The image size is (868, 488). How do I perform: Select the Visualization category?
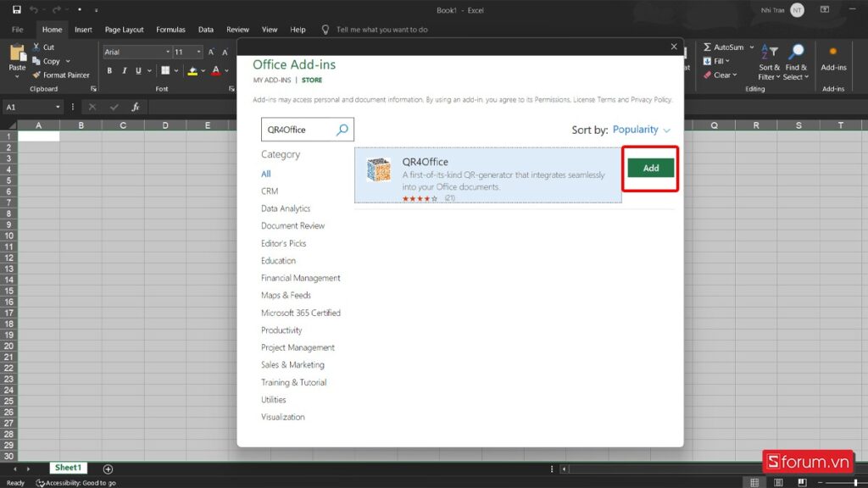coord(283,417)
